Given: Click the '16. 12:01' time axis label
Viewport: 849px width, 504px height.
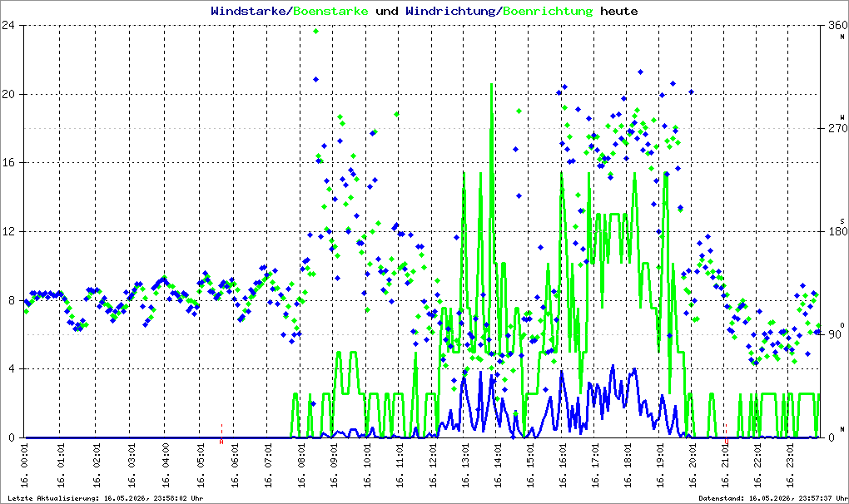Looking at the screenshot, I should click(433, 466).
